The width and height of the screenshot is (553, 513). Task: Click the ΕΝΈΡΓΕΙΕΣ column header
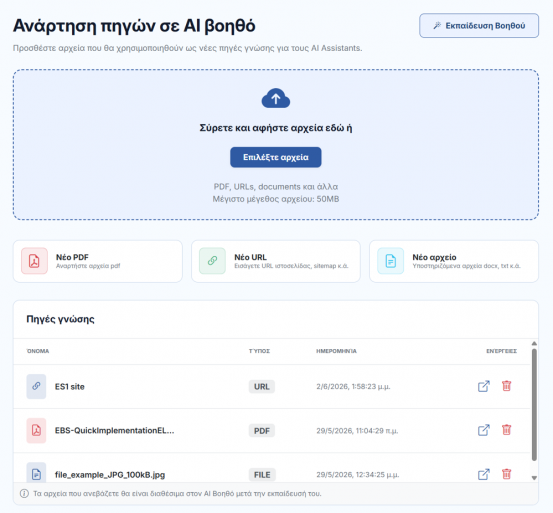(502, 351)
